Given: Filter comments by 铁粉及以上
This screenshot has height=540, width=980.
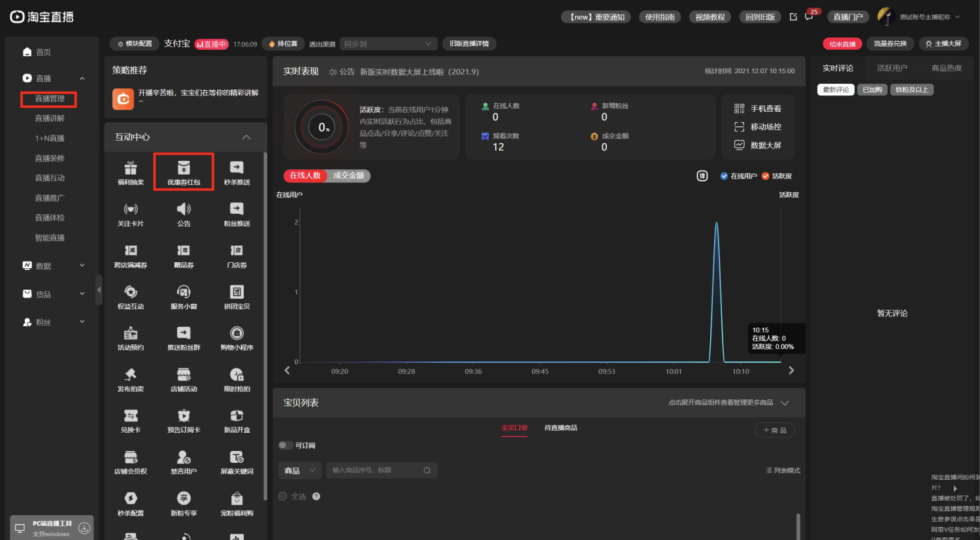Looking at the screenshot, I should point(911,90).
